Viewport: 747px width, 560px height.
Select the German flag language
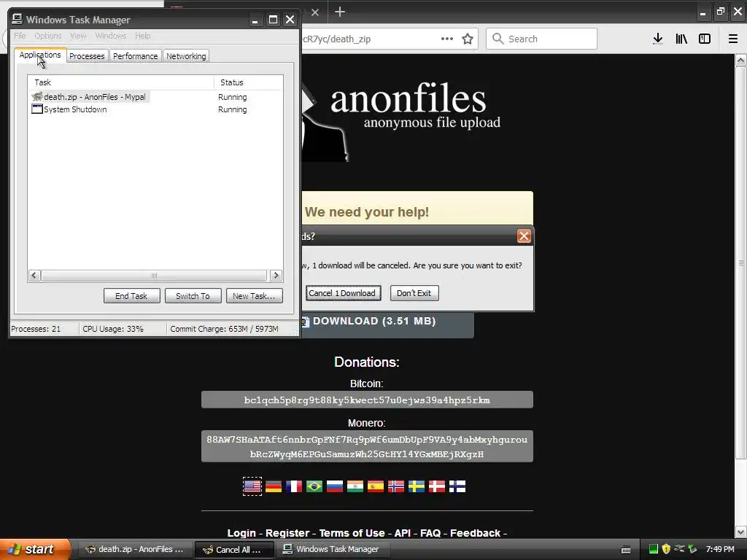tap(274, 486)
